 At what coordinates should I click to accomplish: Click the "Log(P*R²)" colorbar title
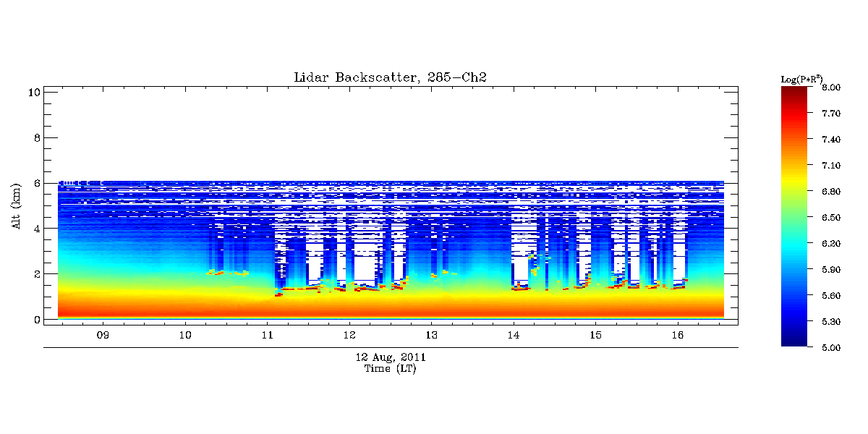click(802, 78)
